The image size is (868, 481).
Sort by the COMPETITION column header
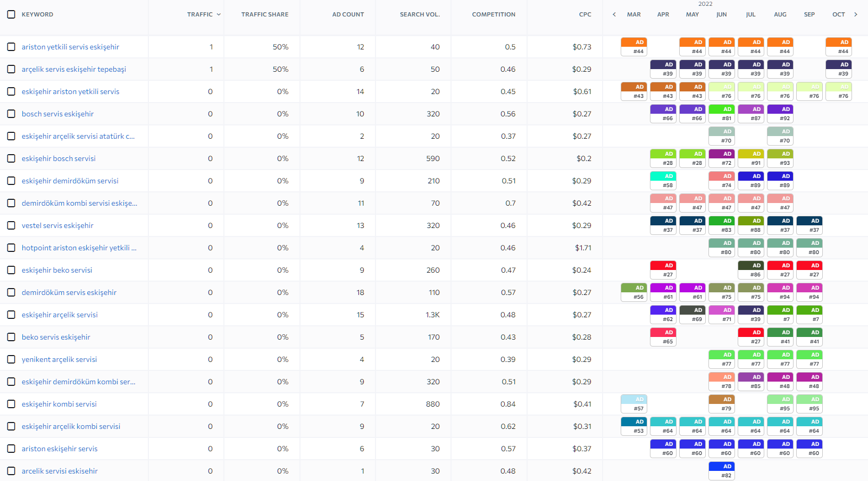click(x=494, y=14)
